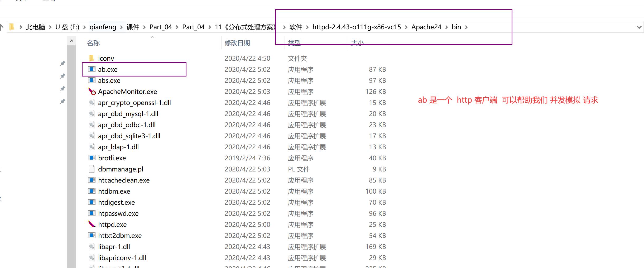644x268 pixels.
Task: Click the libapriconv-1.dll file icon
Action: (92, 257)
